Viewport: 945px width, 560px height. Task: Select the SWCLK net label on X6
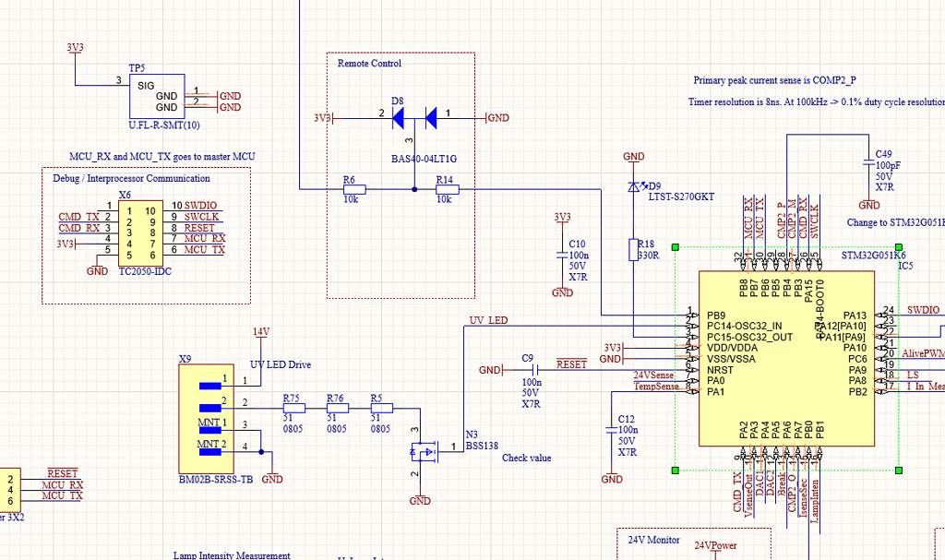coord(202,217)
